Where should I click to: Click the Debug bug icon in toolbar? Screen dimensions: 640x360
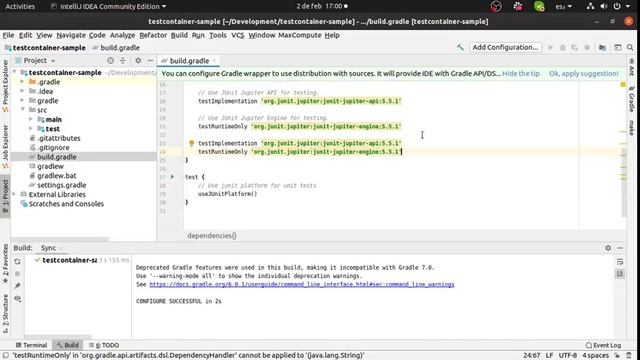pyautogui.click(x=562, y=47)
